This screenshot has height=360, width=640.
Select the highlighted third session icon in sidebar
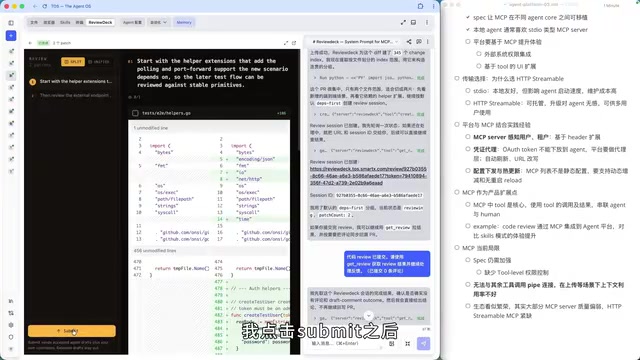(x=11, y=76)
